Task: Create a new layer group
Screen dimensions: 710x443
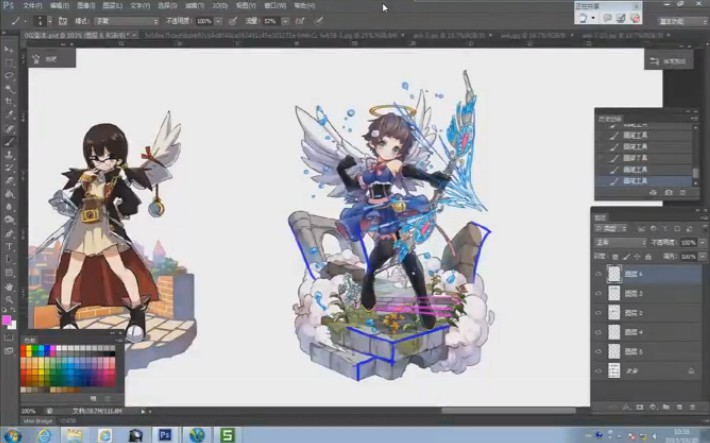Action: (x=666, y=407)
